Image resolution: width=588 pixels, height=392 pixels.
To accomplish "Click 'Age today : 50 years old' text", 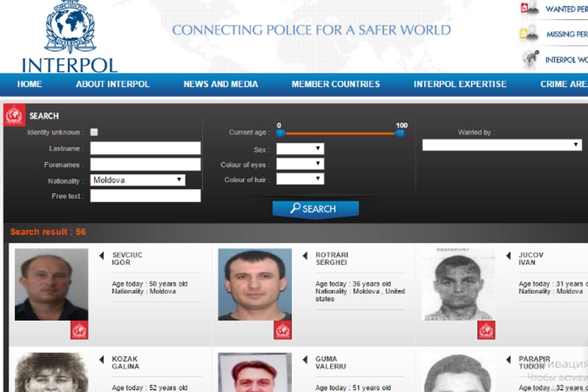I will coord(150,284).
